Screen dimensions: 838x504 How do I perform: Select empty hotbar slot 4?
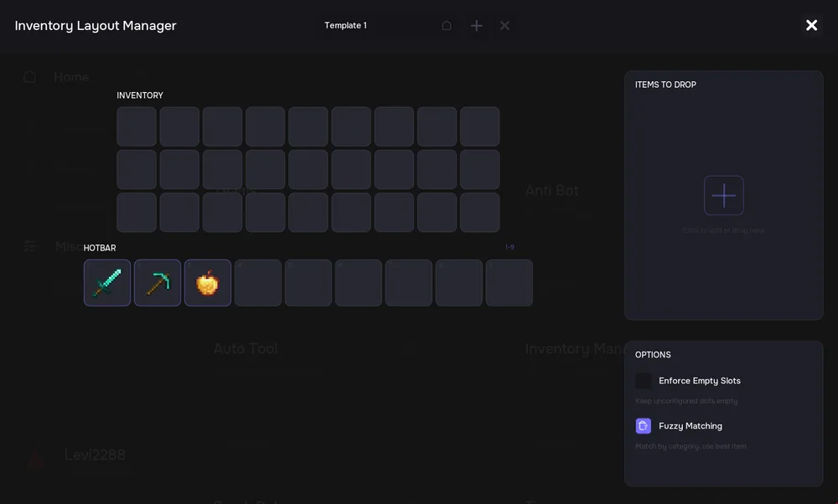point(258,283)
